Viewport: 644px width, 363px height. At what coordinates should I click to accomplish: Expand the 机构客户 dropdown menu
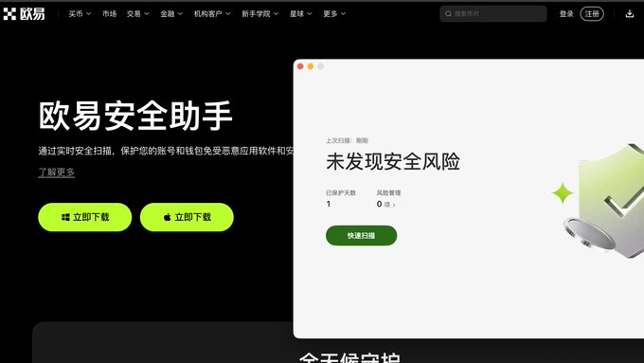click(212, 13)
